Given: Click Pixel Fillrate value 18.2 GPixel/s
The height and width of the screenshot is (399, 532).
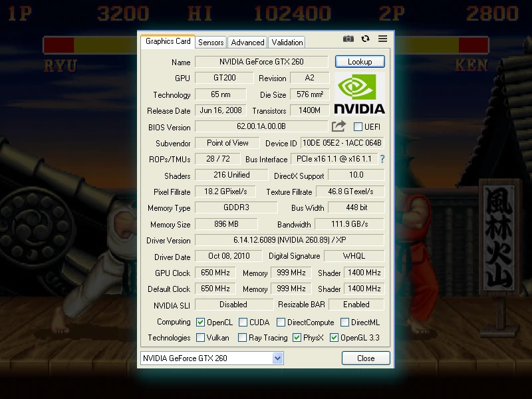Looking at the screenshot, I should coord(225,192).
